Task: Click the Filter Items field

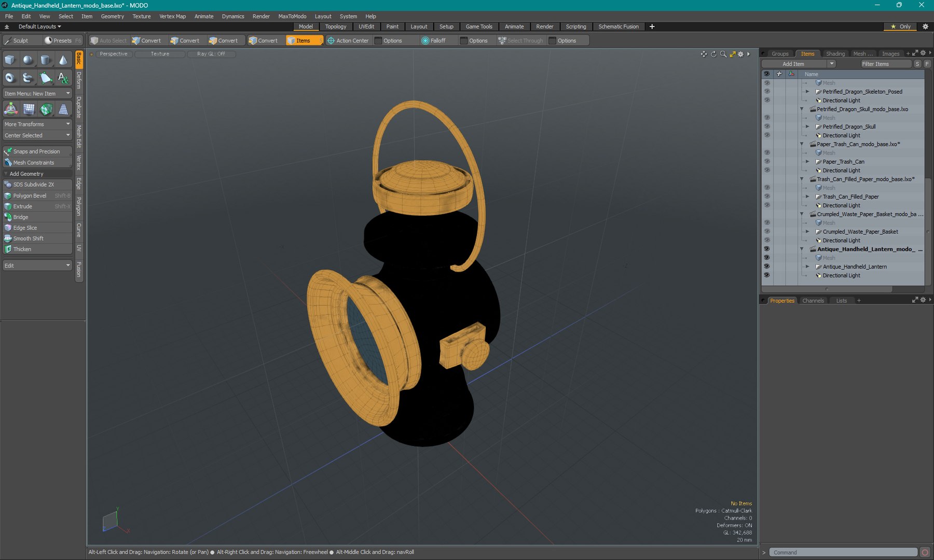Action: click(x=885, y=64)
